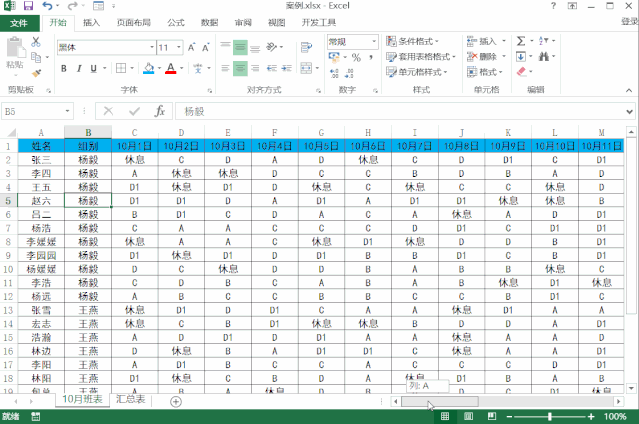Viewport: 639px width, 424px height.
Task: Click the Format Painter brush
Action: [36, 73]
